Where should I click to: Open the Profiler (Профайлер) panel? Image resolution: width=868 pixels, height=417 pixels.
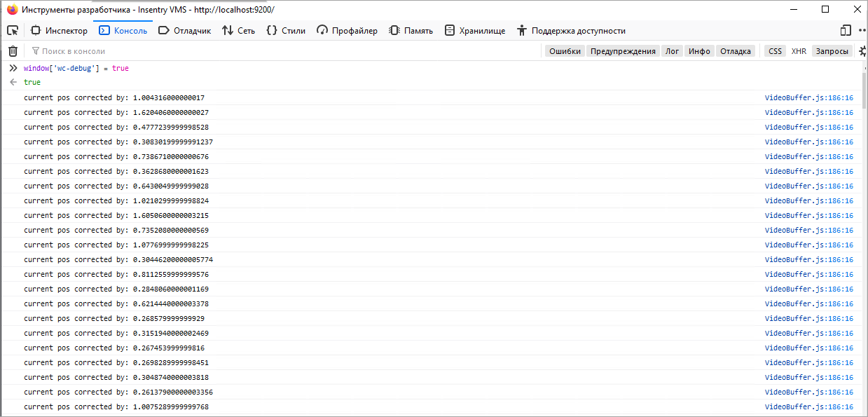347,30
